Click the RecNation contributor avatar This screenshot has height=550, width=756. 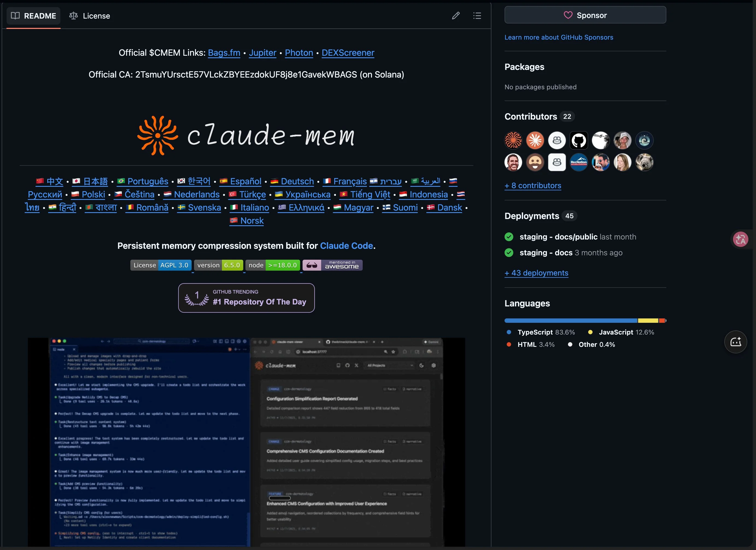[579, 162]
